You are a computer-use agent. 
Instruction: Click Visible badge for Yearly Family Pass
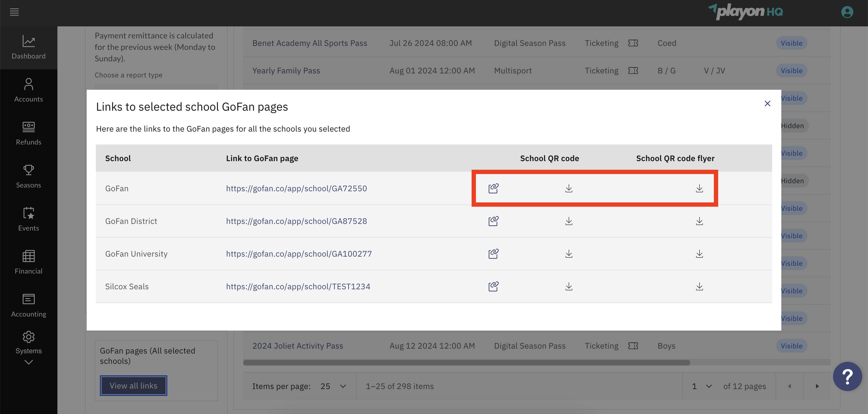pos(792,71)
